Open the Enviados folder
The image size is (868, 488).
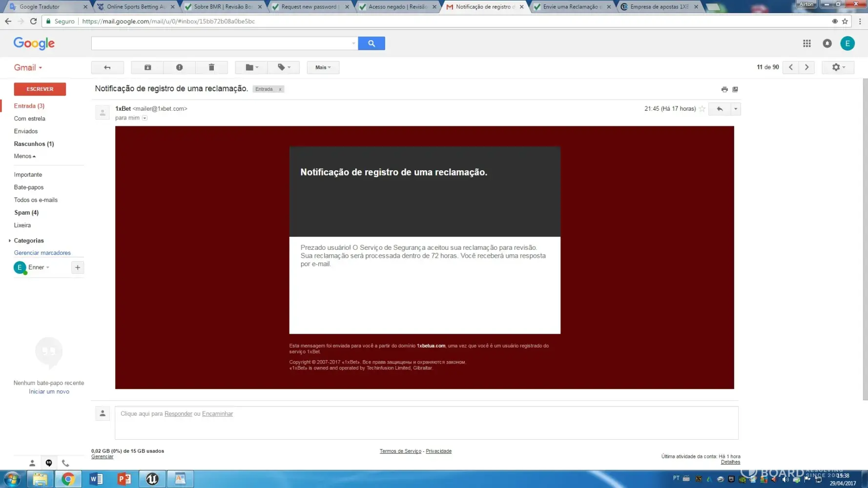tap(26, 131)
